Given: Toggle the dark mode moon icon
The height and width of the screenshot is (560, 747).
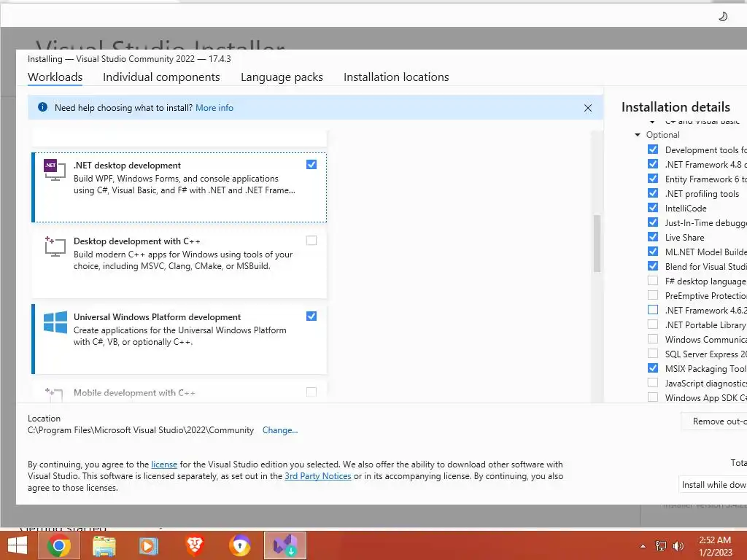Looking at the screenshot, I should (723, 17).
